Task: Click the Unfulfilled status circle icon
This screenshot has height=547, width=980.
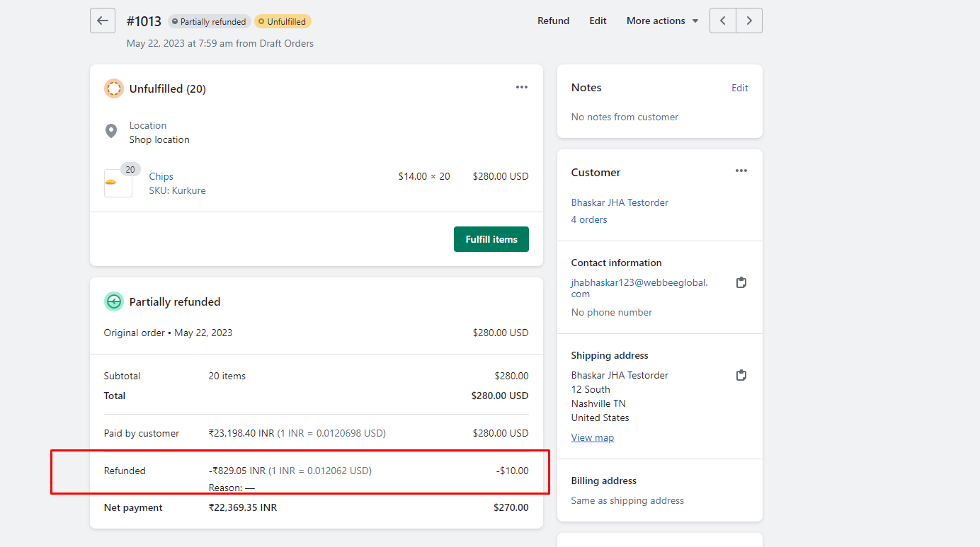Action: (x=113, y=88)
